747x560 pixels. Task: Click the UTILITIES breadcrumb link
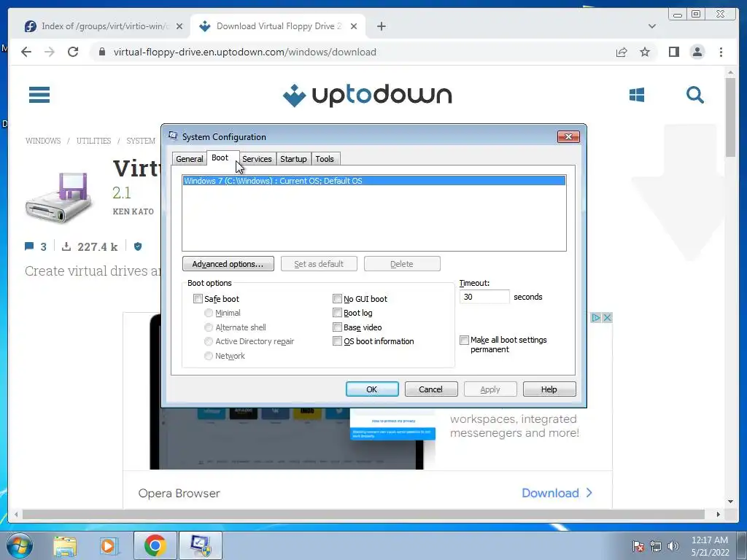pyautogui.click(x=94, y=141)
